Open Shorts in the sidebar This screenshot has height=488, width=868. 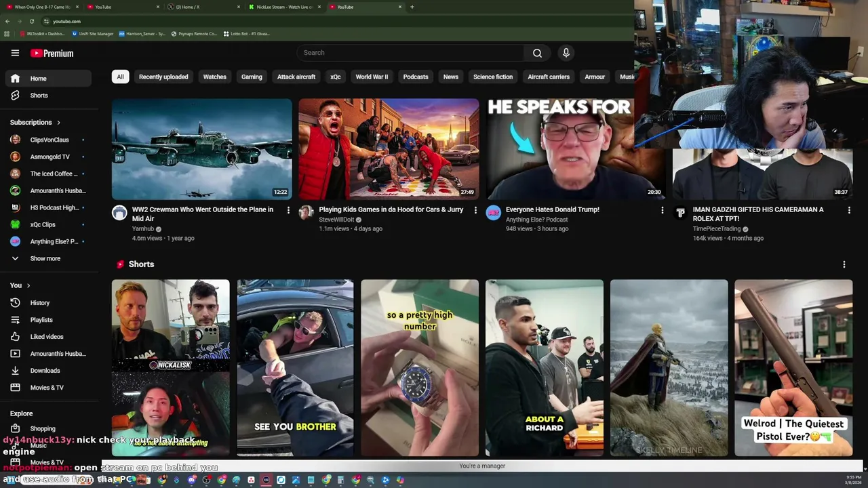(47, 96)
